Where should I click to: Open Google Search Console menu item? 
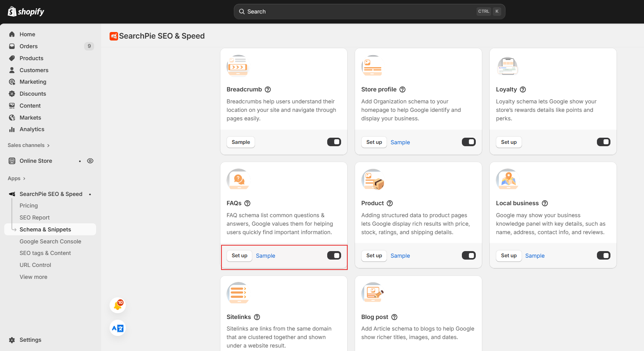tap(50, 241)
